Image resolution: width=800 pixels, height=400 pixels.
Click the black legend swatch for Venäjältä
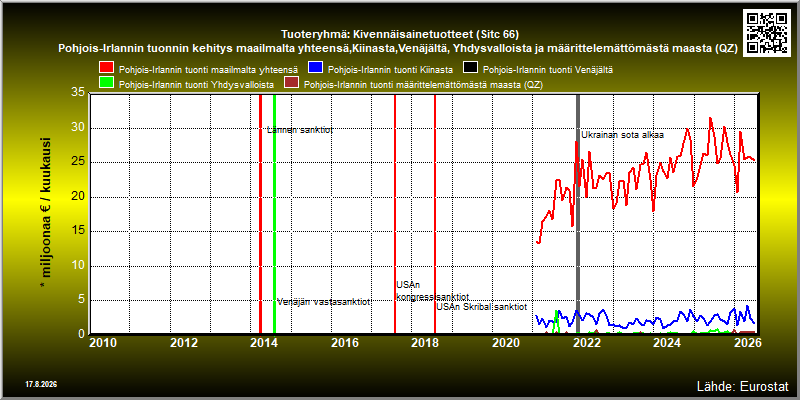point(470,68)
